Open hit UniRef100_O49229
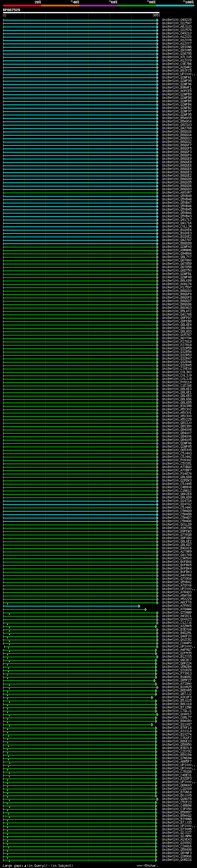The height and width of the screenshot is (868, 197). [177, 20]
